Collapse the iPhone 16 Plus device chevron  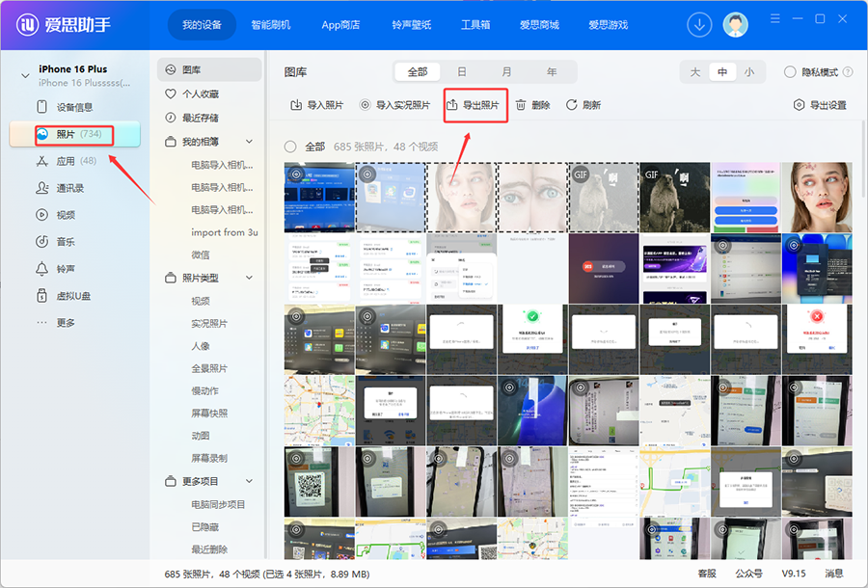pos(25,75)
